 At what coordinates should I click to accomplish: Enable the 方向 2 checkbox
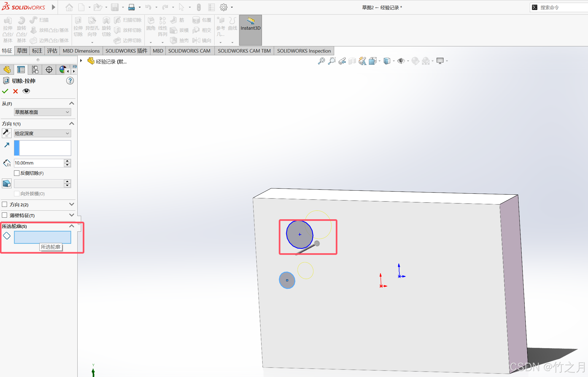pyautogui.click(x=5, y=204)
